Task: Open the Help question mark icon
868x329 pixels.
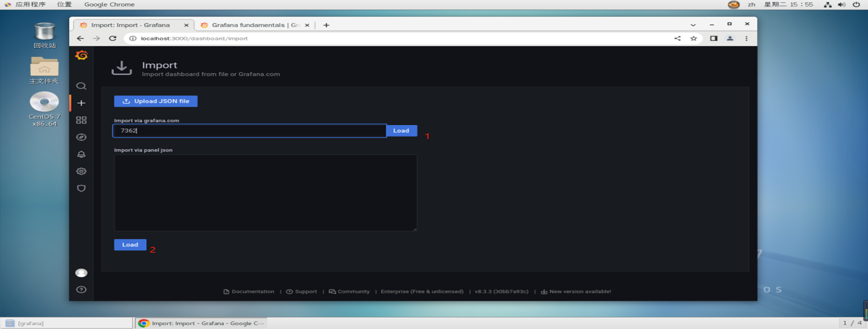Action: coord(81,289)
